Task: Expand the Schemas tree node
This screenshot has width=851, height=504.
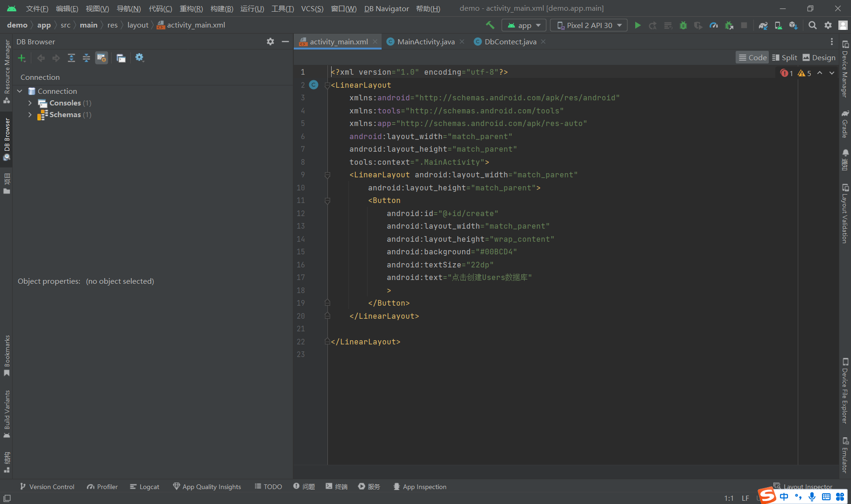Action: [x=30, y=115]
